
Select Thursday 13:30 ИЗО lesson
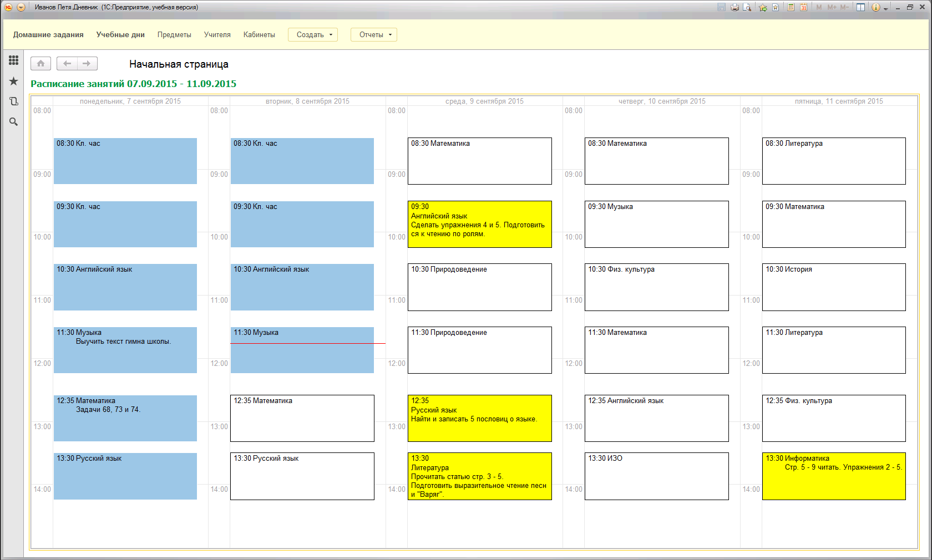657,476
